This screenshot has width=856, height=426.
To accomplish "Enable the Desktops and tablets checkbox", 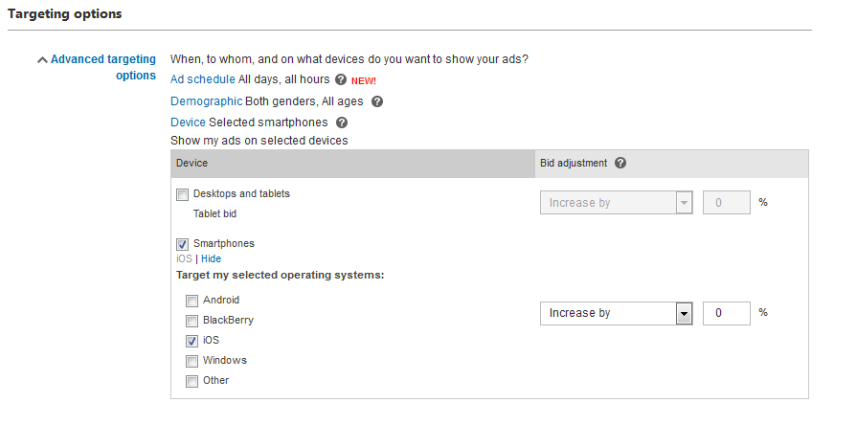I will (x=182, y=194).
